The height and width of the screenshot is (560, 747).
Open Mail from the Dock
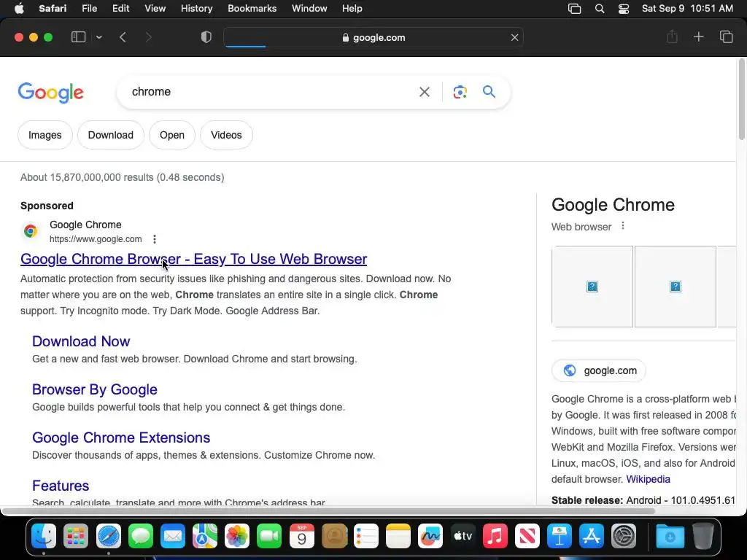(x=172, y=536)
